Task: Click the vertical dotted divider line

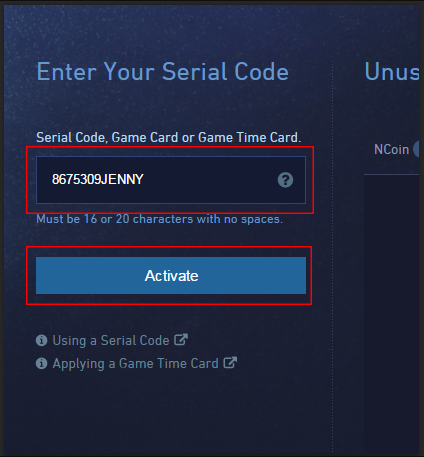Action: [332, 257]
